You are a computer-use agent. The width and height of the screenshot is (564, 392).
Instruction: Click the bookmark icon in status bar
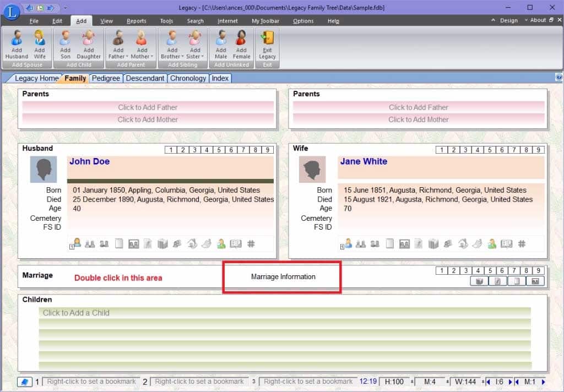(x=24, y=382)
